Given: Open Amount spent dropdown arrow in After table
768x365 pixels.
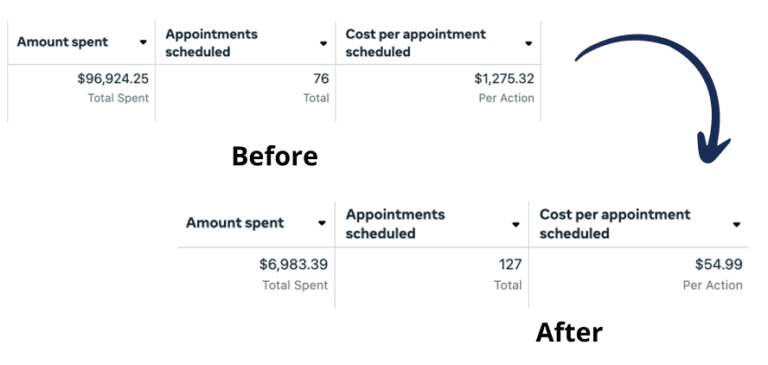Looking at the screenshot, I should [322, 223].
